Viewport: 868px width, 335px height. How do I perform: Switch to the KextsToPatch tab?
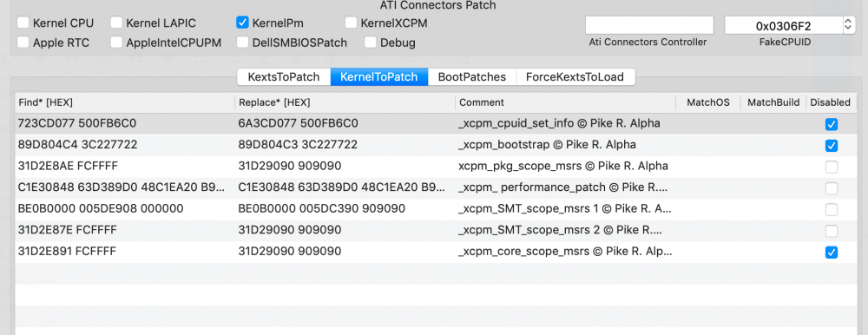tap(284, 77)
